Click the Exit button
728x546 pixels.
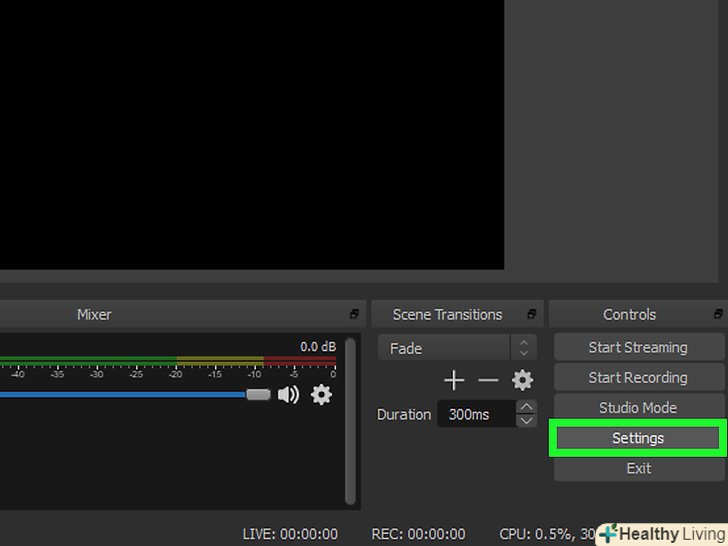638,468
